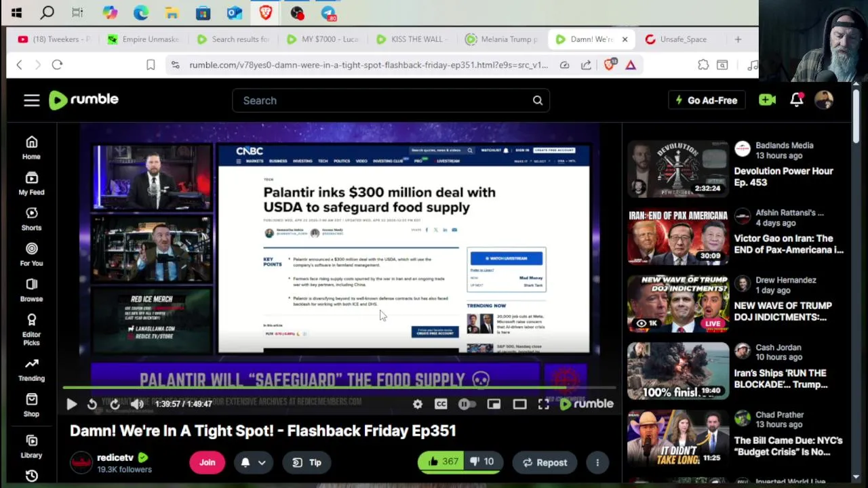868x488 pixels.
Task: Switch to Unsafe_Space tab
Action: point(680,39)
